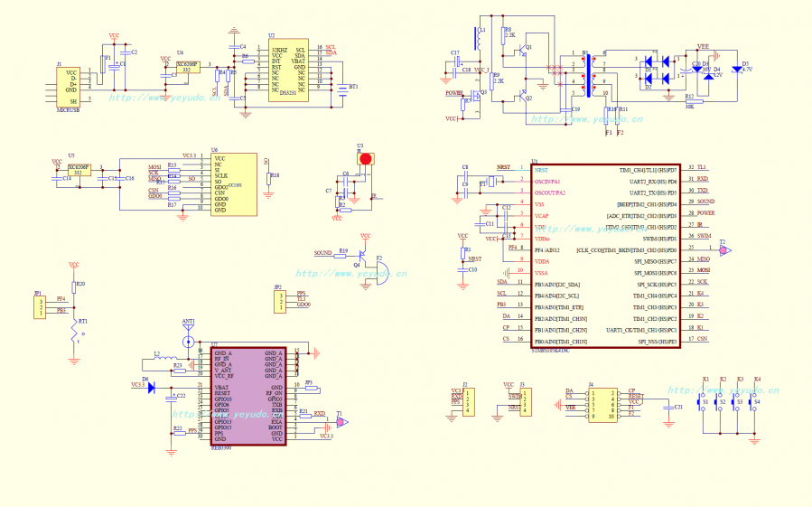Click the JP2 jumper header
The width and height of the screenshot is (812, 507).
tap(281, 301)
